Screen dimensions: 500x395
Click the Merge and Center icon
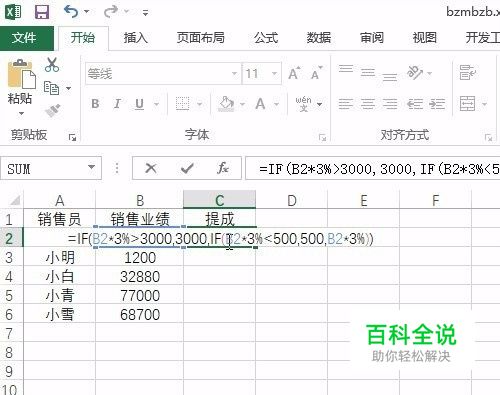(467, 104)
